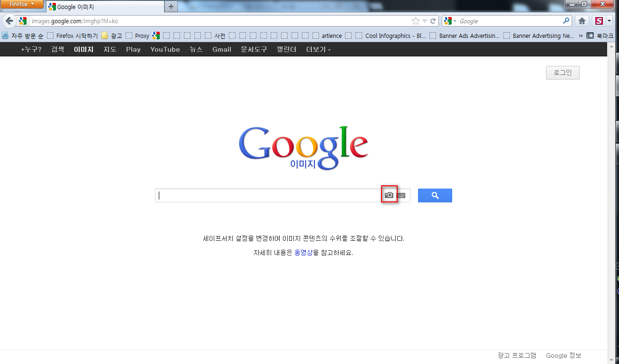This screenshot has width=619, height=364.
Task: Open the on-screen keyboard icon in search box
Action: [401, 195]
